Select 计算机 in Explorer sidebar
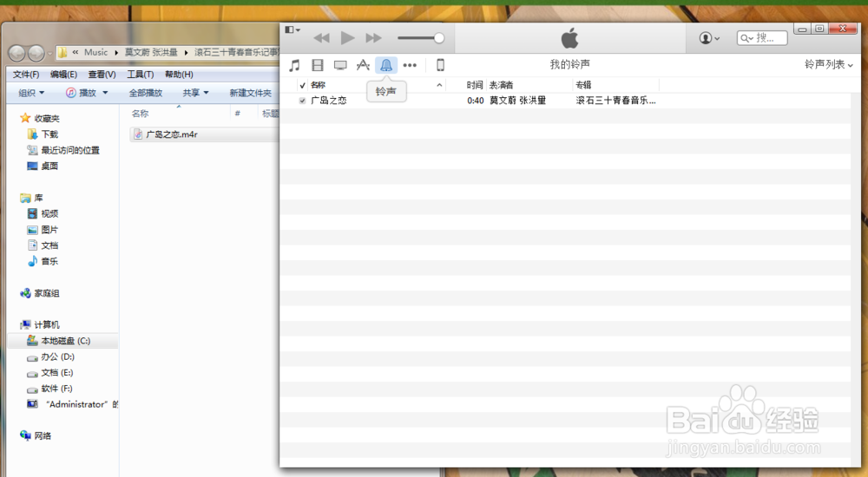The width and height of the screenshot is (868, 477). pos(40,325)
